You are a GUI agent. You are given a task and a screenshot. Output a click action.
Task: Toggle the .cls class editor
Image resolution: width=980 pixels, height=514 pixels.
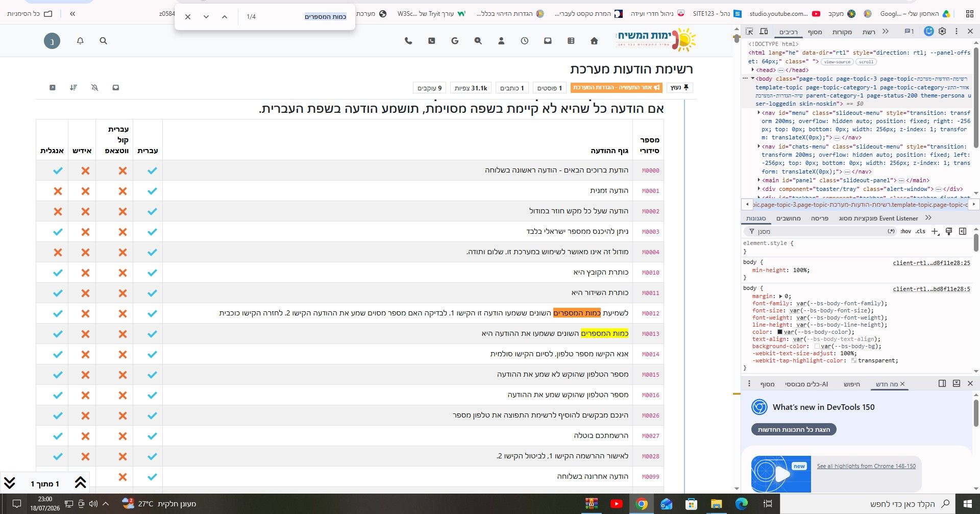pyautogui.click(x=920, y=231)
